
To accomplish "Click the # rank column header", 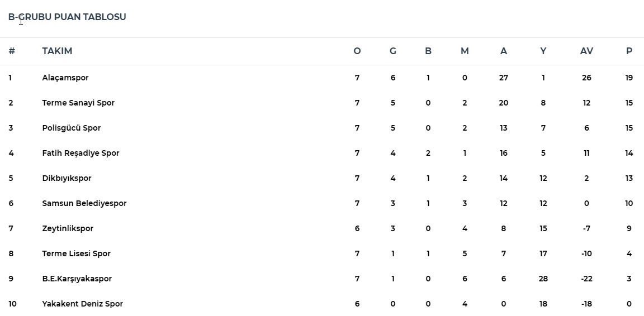I will [x=12, y=51].
